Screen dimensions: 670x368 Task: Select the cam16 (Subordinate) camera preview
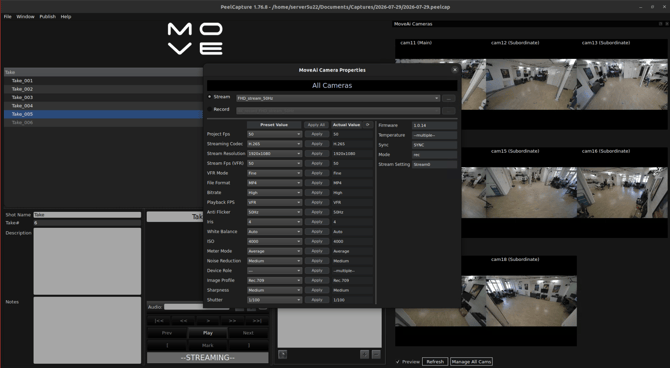[x=622, y=192]
